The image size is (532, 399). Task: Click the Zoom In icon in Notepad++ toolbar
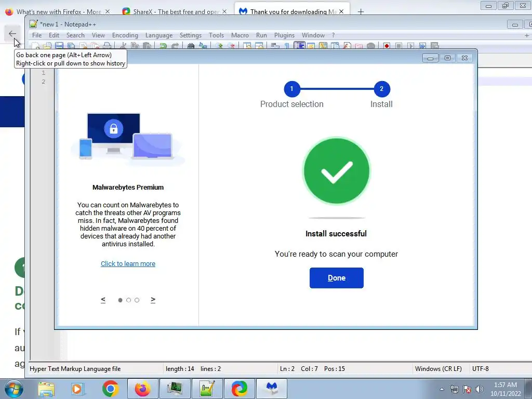click(x=219, y=46)
